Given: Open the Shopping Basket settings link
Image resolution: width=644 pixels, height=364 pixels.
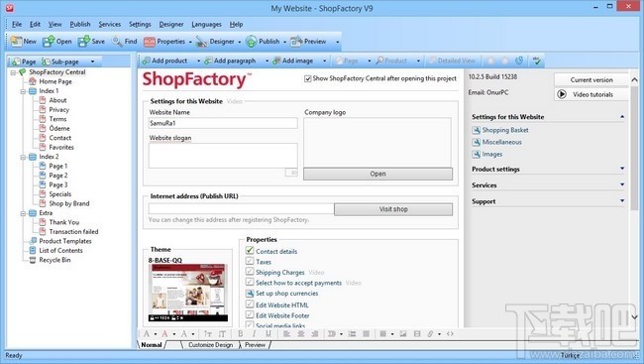Looking at the screenshot, I should coord(505,130).
